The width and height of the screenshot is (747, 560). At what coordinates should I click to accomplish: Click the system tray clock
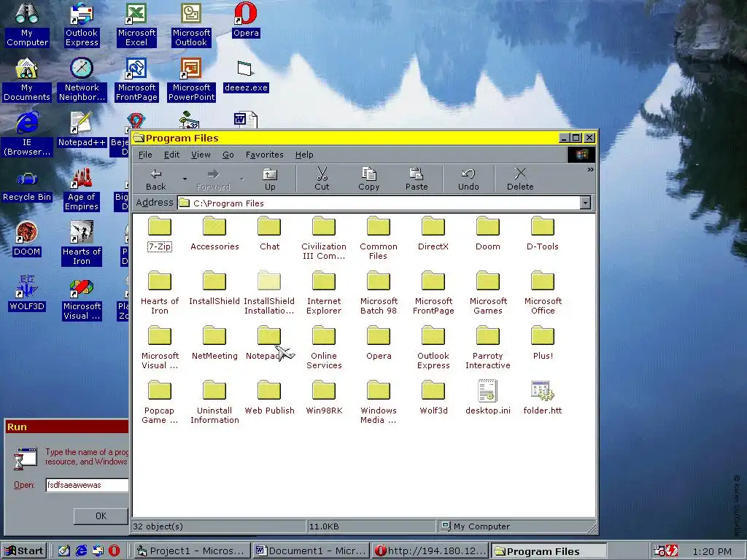tap(712, 551)
